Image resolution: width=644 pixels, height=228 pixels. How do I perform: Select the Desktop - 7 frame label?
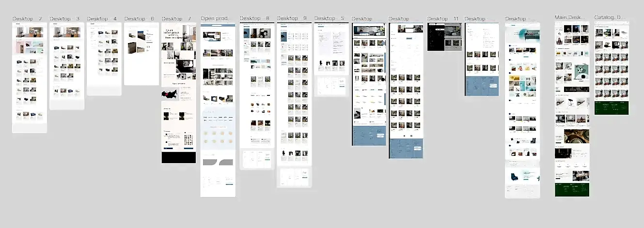pyautogui.click(x=176, y=19)
